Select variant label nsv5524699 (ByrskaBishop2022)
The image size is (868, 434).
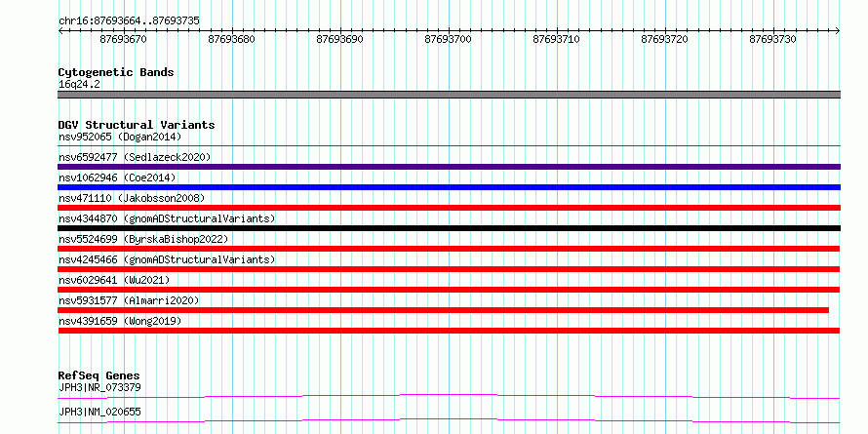coord(143,239)
